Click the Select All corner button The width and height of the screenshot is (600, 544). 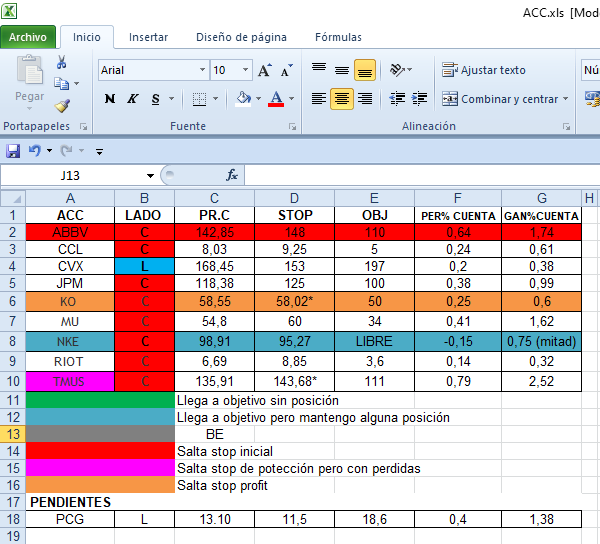coord(13,199)
